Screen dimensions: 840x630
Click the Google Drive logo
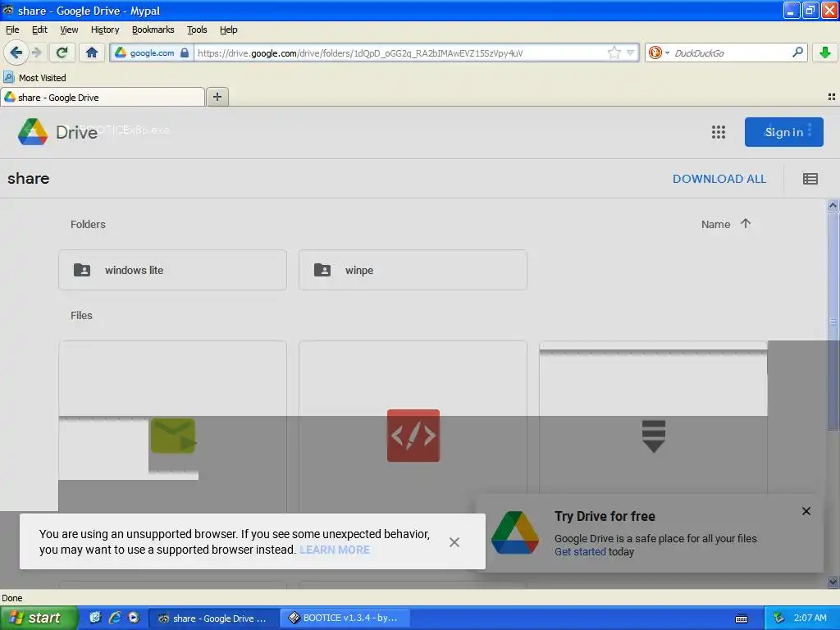[57, 132]
